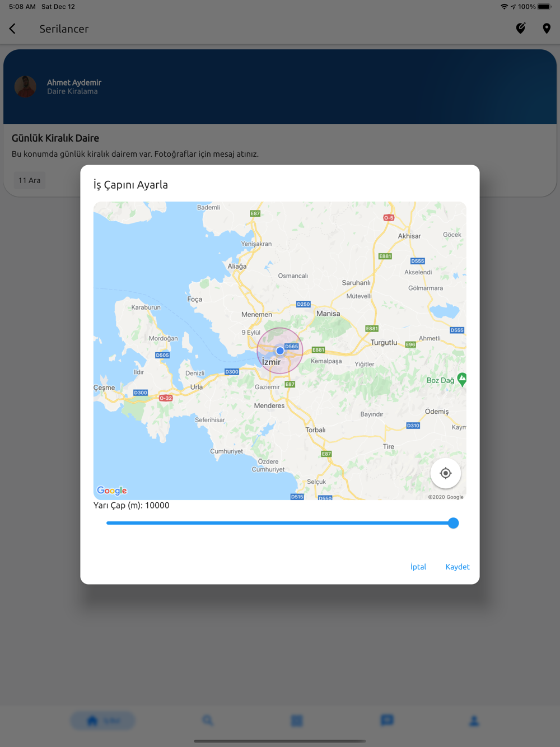Image resolution: width=560 pixels, height=747 pixels.
Task: Tap the Urla label on the map
Action: [x=197, y=387]
